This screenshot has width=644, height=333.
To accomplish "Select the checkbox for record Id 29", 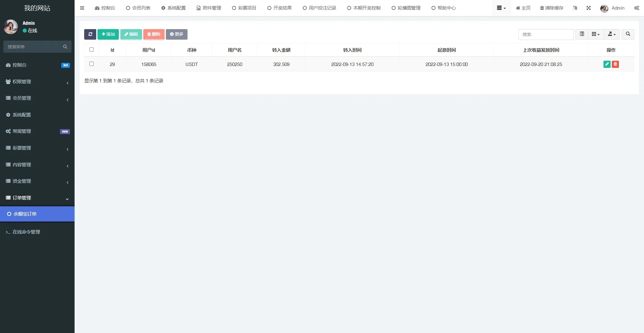I will coord(92,64).
